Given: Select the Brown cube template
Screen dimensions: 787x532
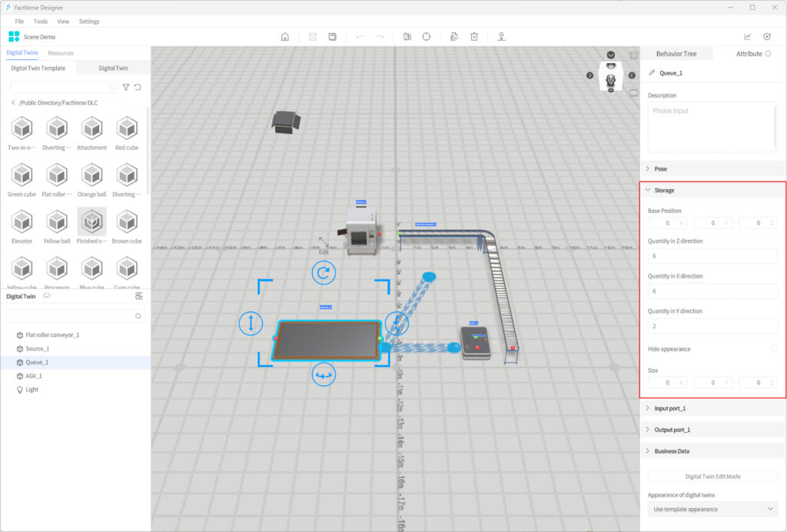Looking at the screenshot, I should click(127, 227).
